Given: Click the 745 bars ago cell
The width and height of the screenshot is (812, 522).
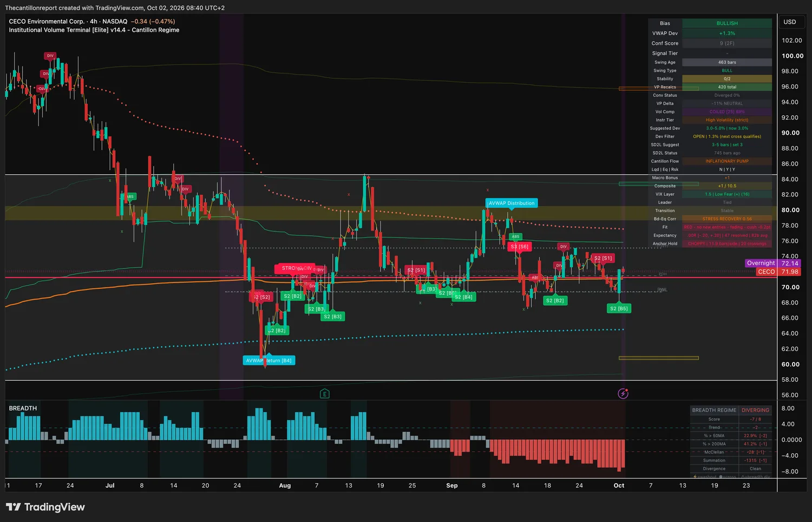Looking at the screenshot, I should pyautogui.click(x=727, y=153).
